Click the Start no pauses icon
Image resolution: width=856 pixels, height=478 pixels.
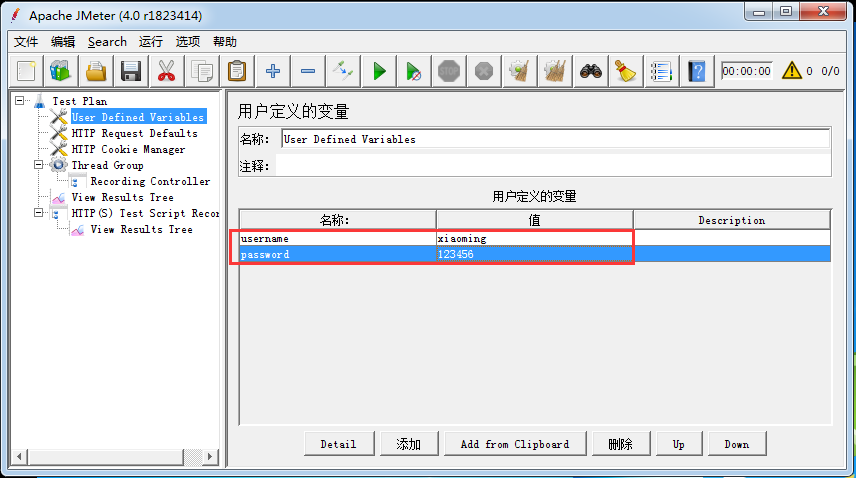pyautogui.click(x=413, y=71)
